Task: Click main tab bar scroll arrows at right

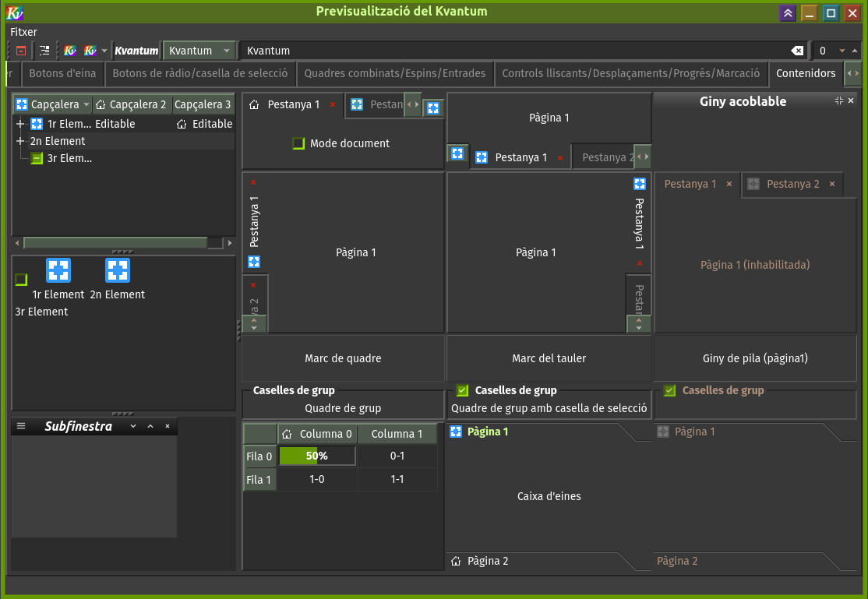Action: click(853, 73)
